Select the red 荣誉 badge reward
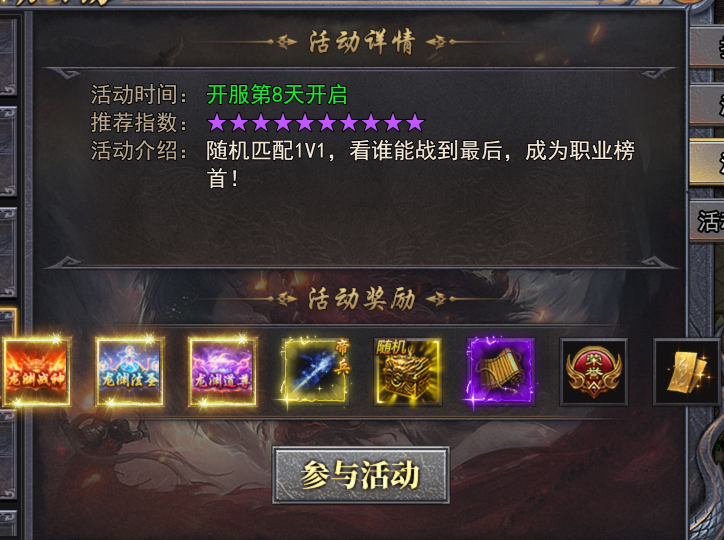The image size is (724, 540). click(x=594, y=372)
